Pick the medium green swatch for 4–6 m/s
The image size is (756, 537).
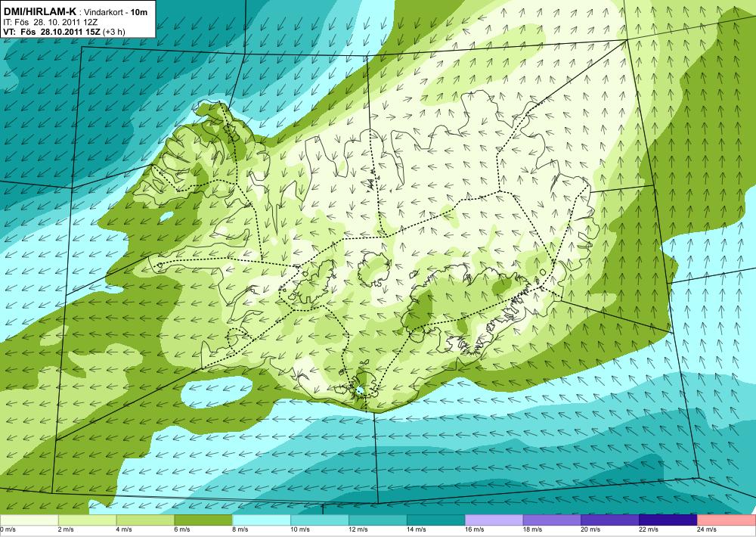tap(145, 520)
